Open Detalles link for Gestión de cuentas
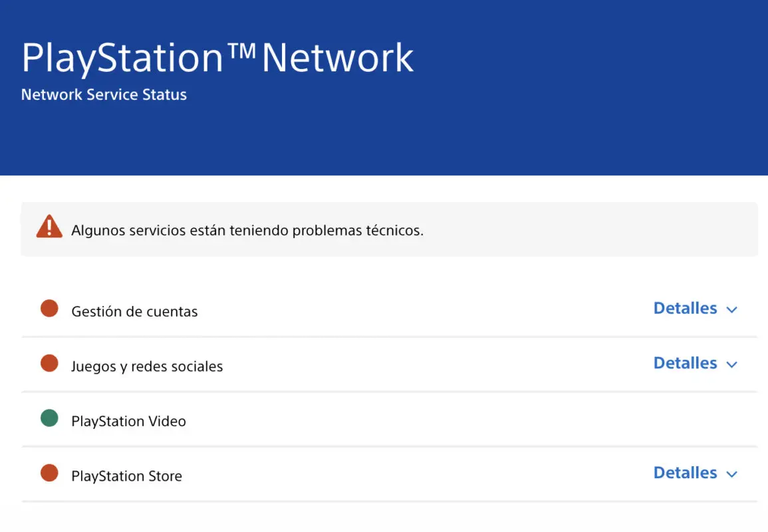Screen dimensions: 768x532 pyautogui.click(x=686, y=308)
